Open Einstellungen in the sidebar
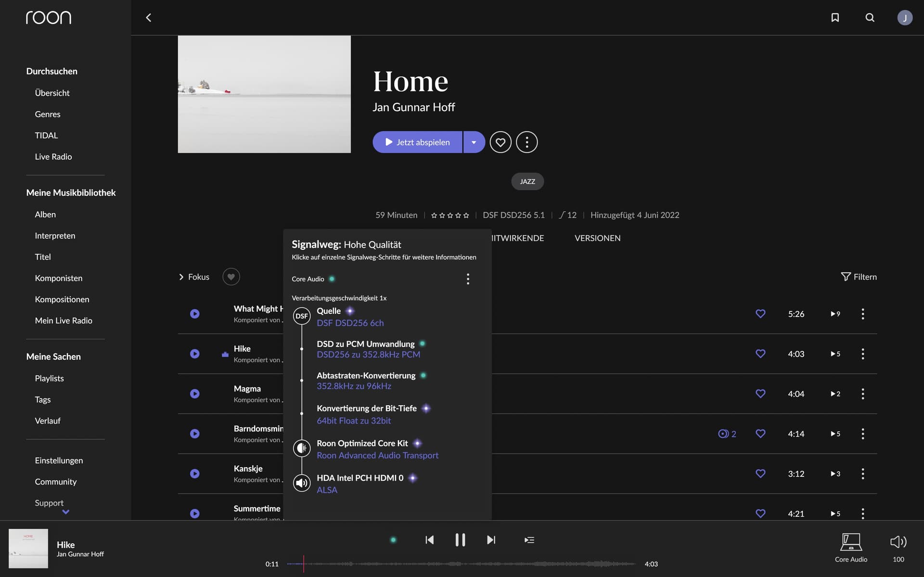This screenshot has width=924, height=577. (59, 461)
